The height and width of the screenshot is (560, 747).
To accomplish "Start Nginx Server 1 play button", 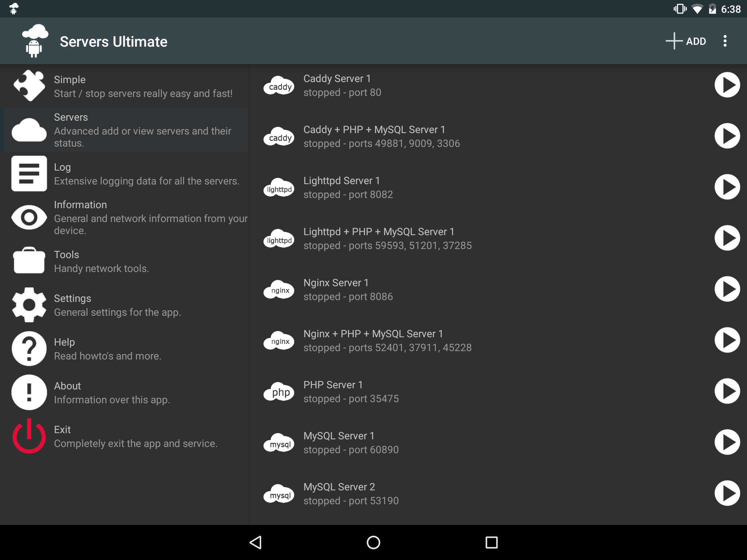I will [727, 289].
